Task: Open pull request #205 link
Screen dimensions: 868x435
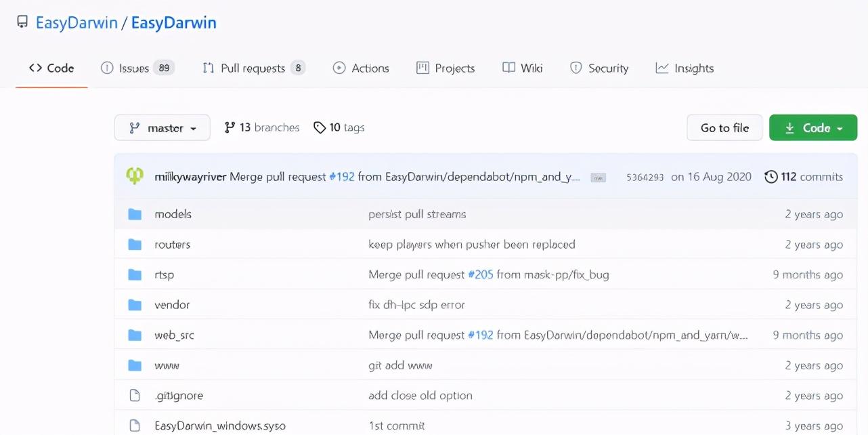Action: pyautogui.click(x=480, y=274)
